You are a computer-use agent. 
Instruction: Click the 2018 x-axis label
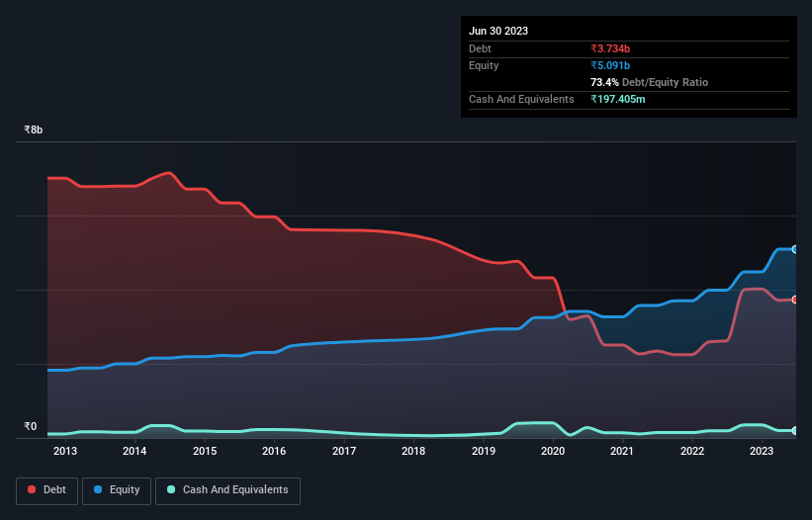click(x=413, y=451)
